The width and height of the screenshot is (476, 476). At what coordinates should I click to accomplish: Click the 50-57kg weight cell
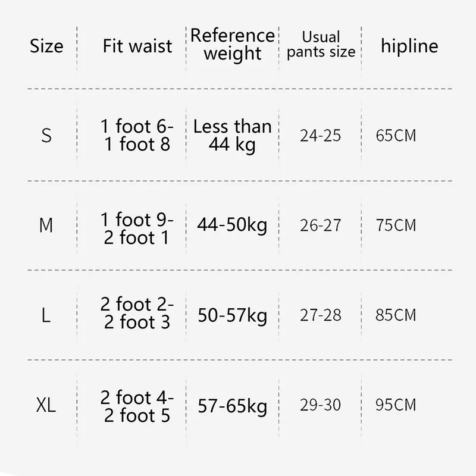point(233,315)
